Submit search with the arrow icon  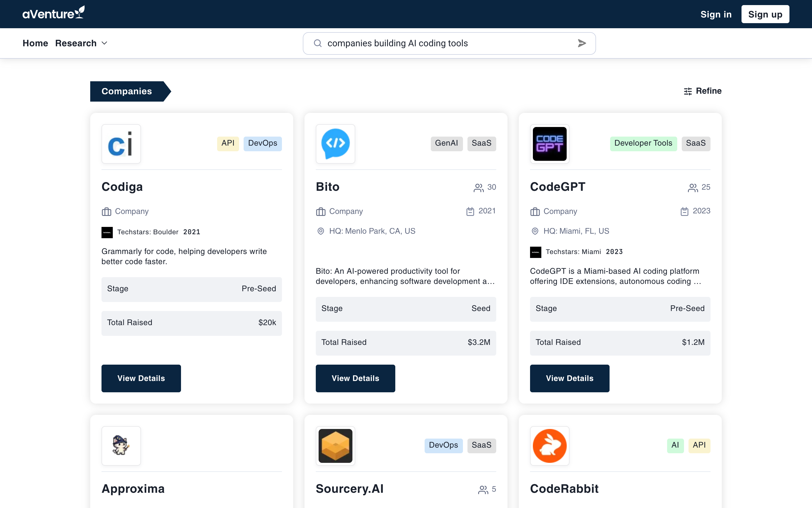(582, 43)
